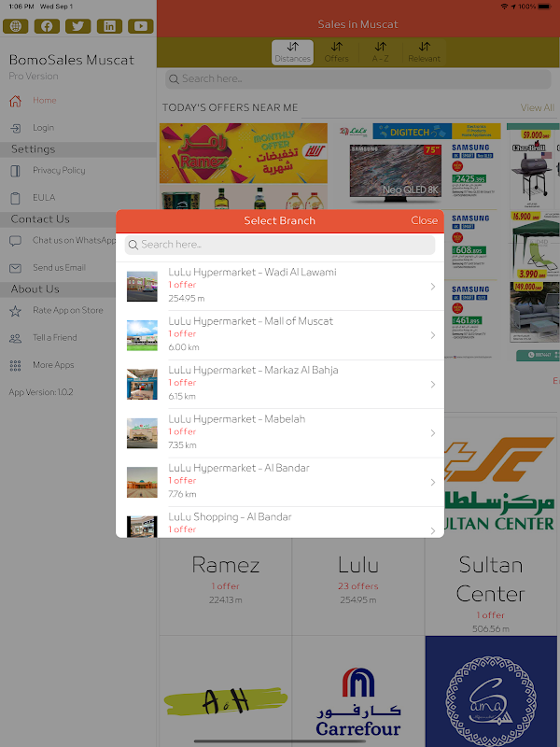Click LuLu Hypermarket - Markaz Al Bahja name
This screenshot has height=747, width=560.
253,370
